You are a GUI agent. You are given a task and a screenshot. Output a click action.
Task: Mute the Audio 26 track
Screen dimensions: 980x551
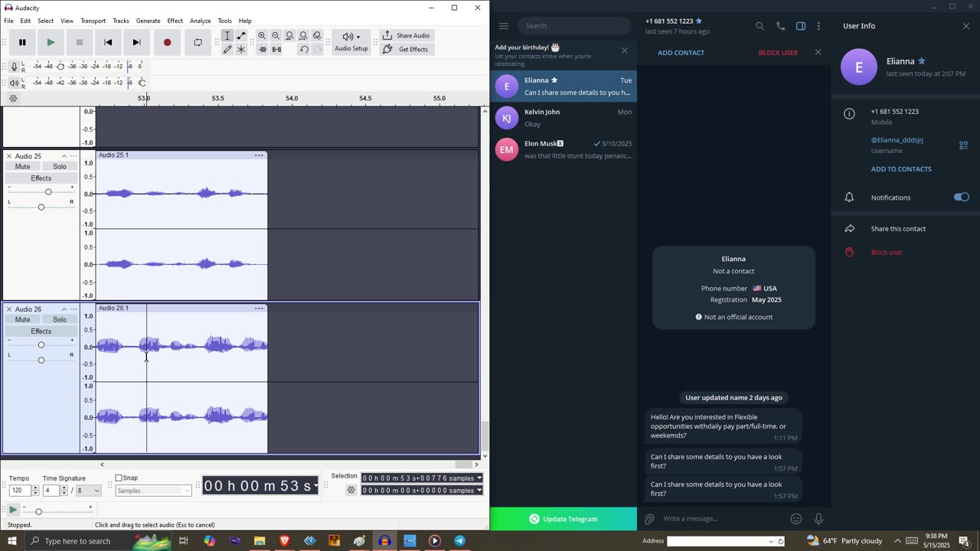(x=23, y=319)
